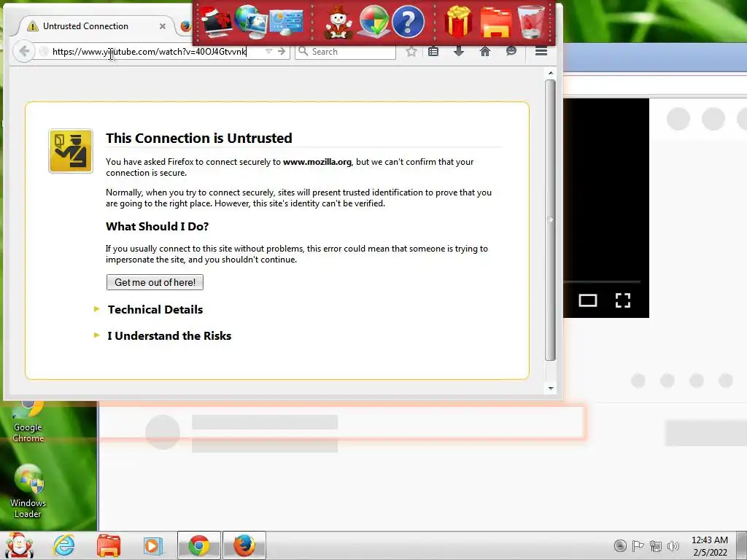The image size is (747, 560).
Task: Click the scrollbar up arrow in Firefox
Action: (x=551, y=73)
